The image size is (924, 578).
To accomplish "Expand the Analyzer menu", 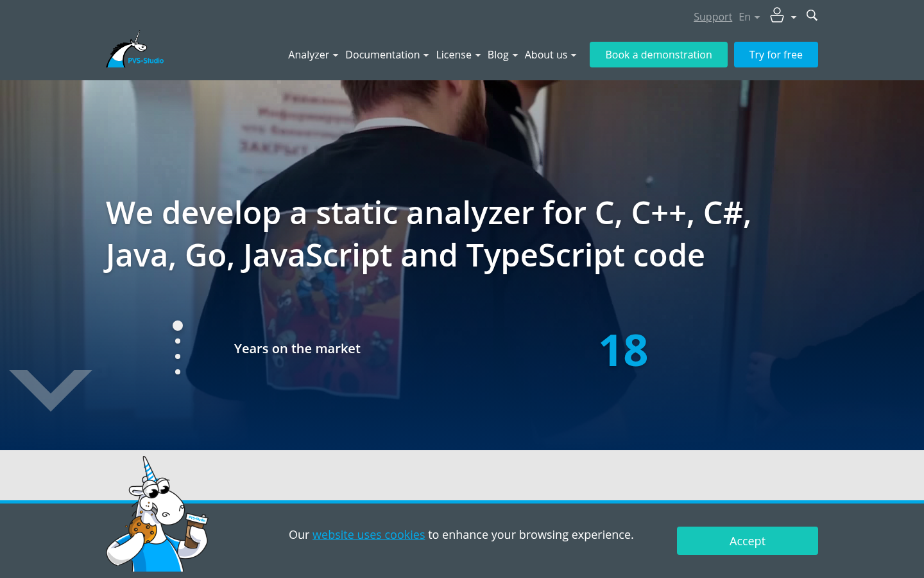I will tap(313, 55).
